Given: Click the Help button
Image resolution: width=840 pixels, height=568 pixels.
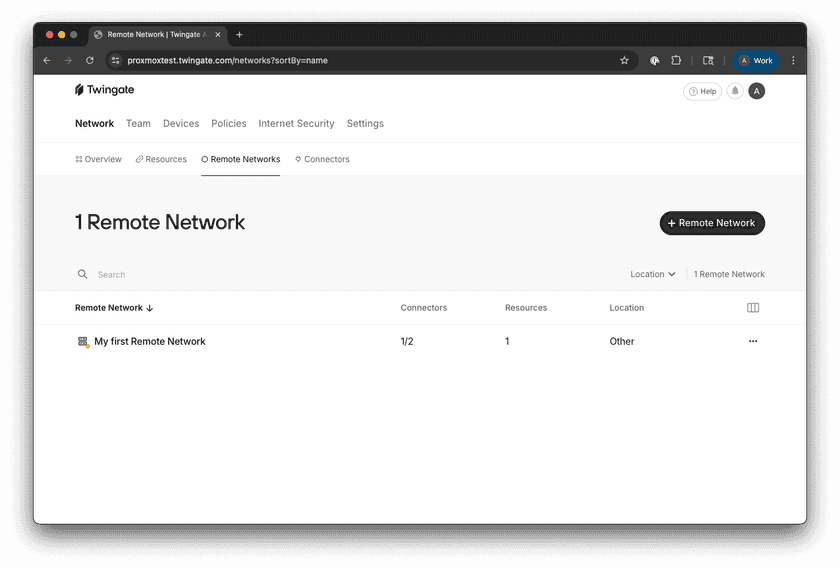Looking at the screenshot, I should (702, 91).
